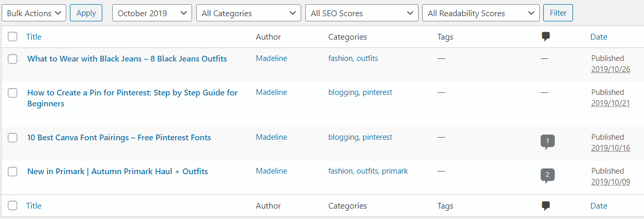Select the checkbox for What to Wear with Black Jeans
This screenshot has height=219, width=644.
click(x=13, y=59)
